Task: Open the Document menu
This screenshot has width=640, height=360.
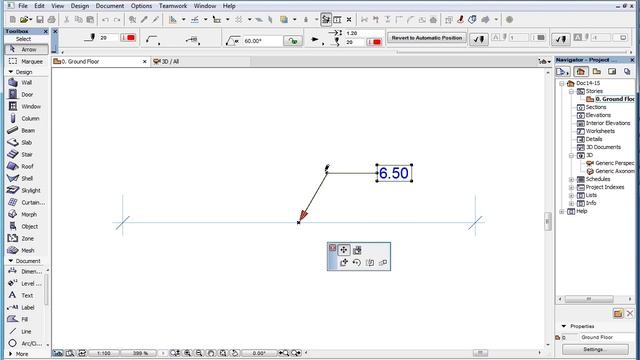Action: pyautogui.click(x=110, y=6)
